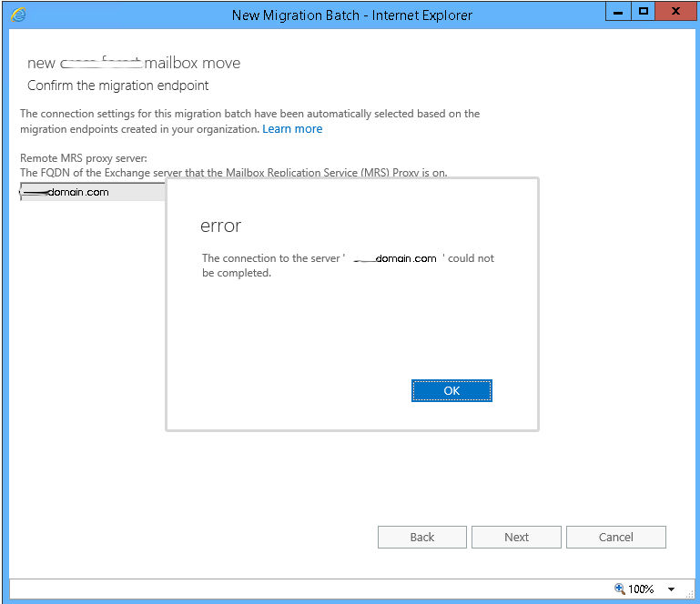
Task: Cancel the migration batch wizard
Action: pyautogui.click(x=615, y=537)
